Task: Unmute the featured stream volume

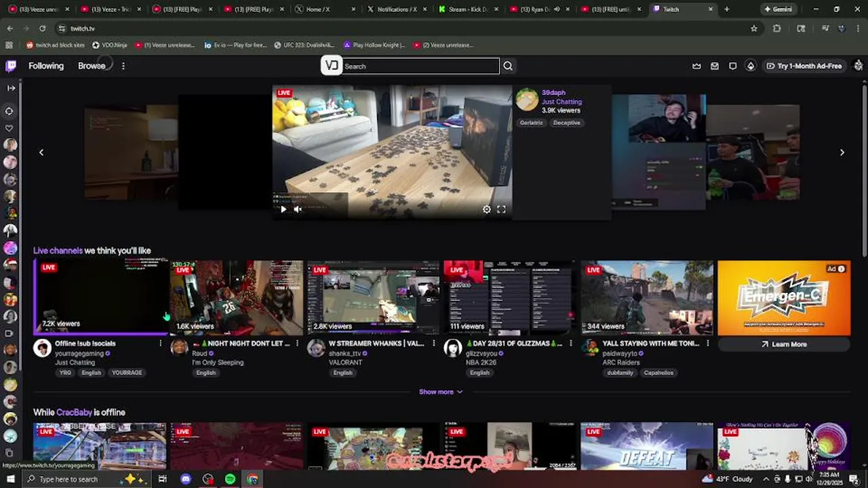Action: pyautogui.click(x=298, y=209)
